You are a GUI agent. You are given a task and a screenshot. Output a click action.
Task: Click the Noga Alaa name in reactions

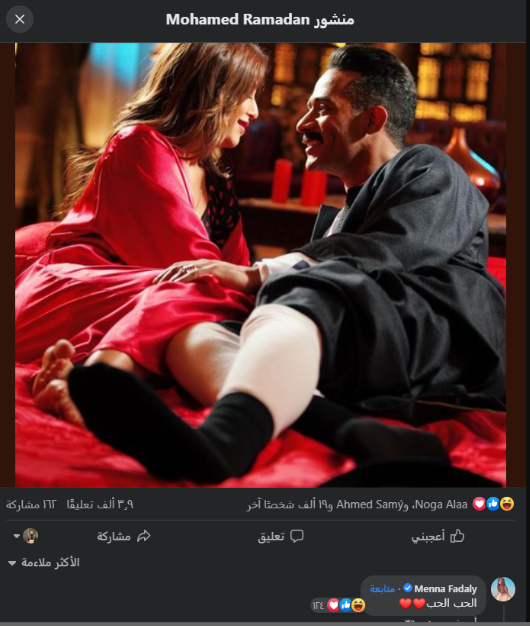(x=441, y=505)
